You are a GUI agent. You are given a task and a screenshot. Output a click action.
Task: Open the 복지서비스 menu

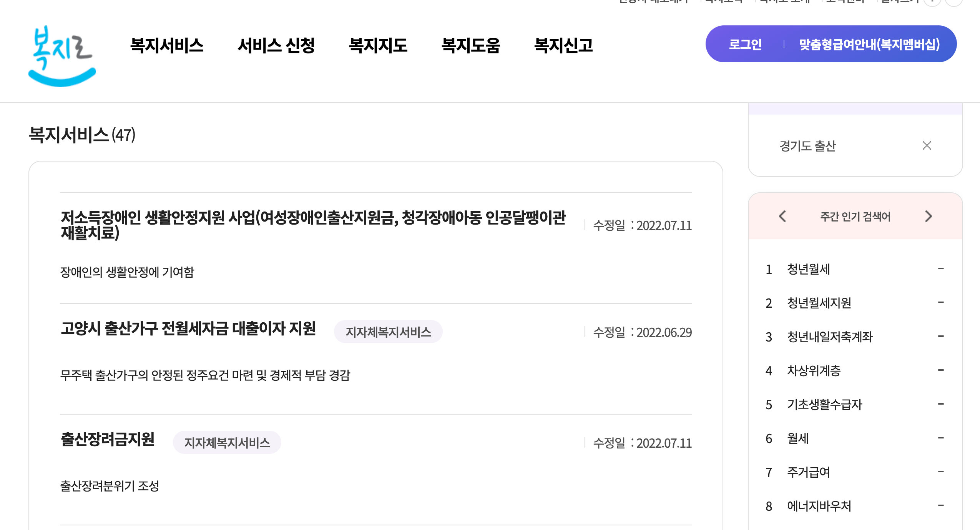tap(167, 45)
